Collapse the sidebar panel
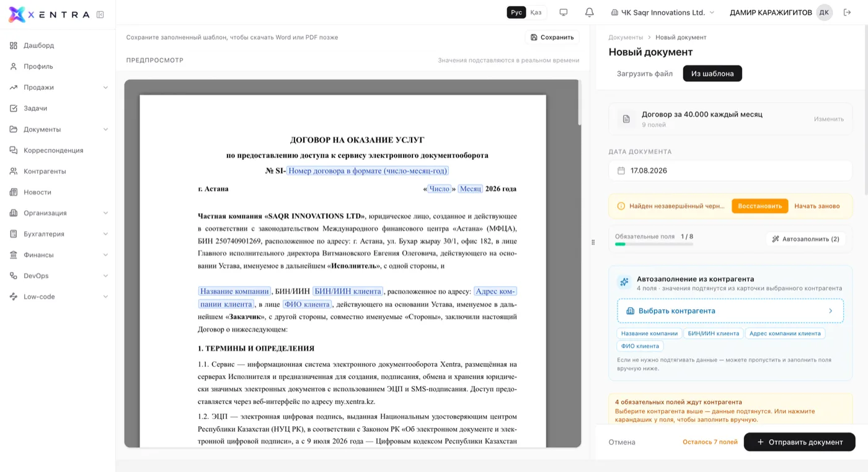 click(100, 14)
